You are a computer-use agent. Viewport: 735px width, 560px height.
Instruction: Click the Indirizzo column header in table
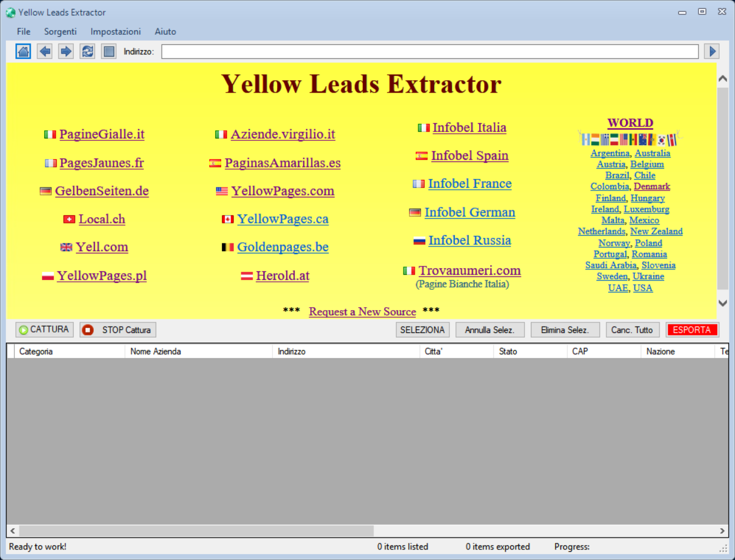pos(346,351)
